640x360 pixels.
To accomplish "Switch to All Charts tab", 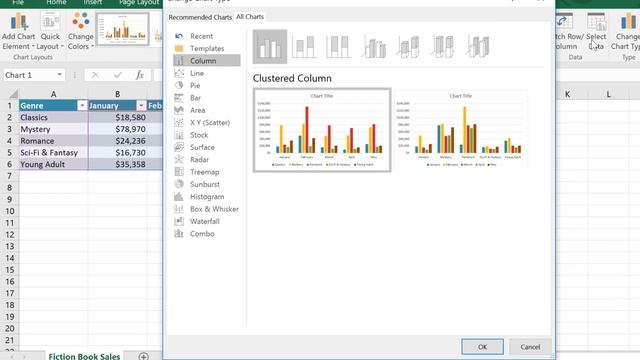I will pyautogui.click(x=250, y=17).
